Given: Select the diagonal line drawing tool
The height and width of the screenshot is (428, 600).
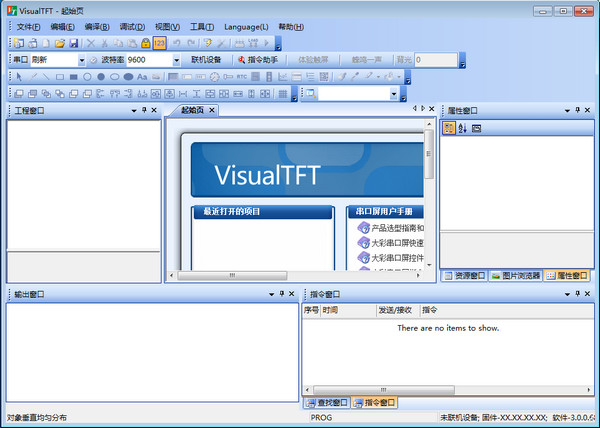Looking at the screenshot, I should coord(46,77).
